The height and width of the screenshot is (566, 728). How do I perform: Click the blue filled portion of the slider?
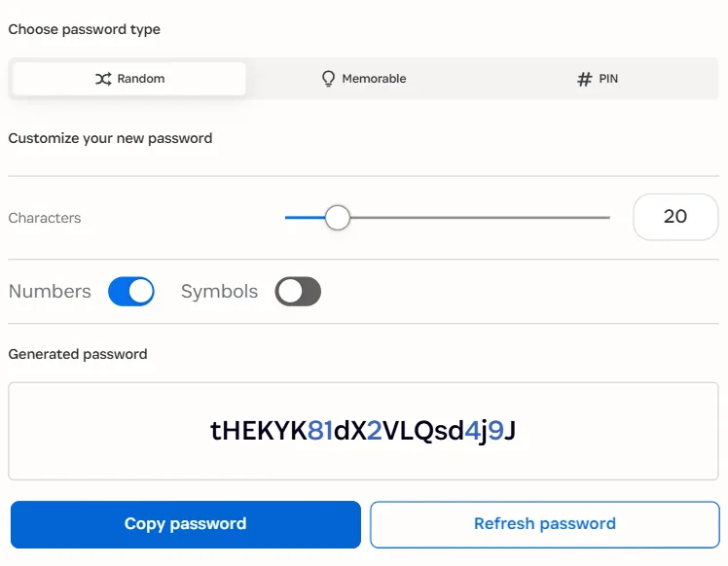coord(304,218)
